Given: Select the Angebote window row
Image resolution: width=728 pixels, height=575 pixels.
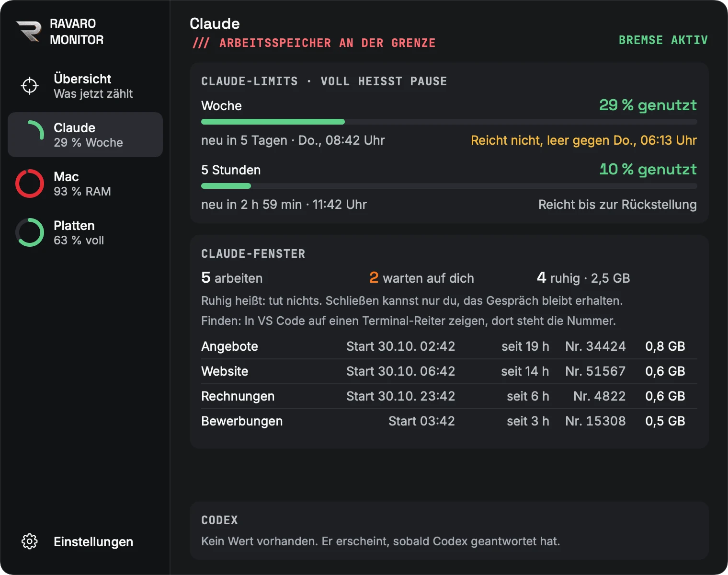Looking at the screenshot, I should [449, 346].
